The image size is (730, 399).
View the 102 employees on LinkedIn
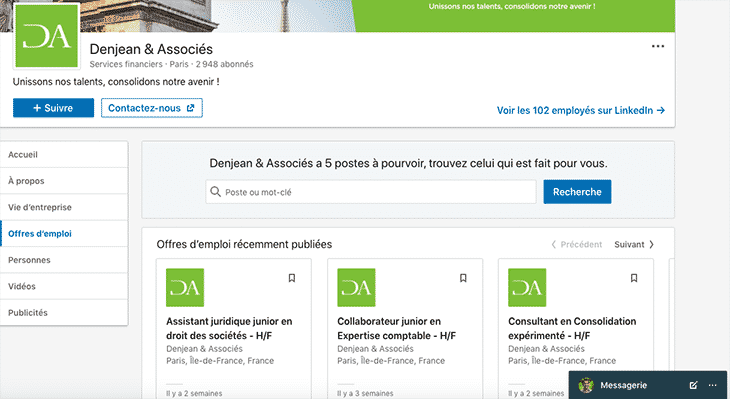click(581, 110)
